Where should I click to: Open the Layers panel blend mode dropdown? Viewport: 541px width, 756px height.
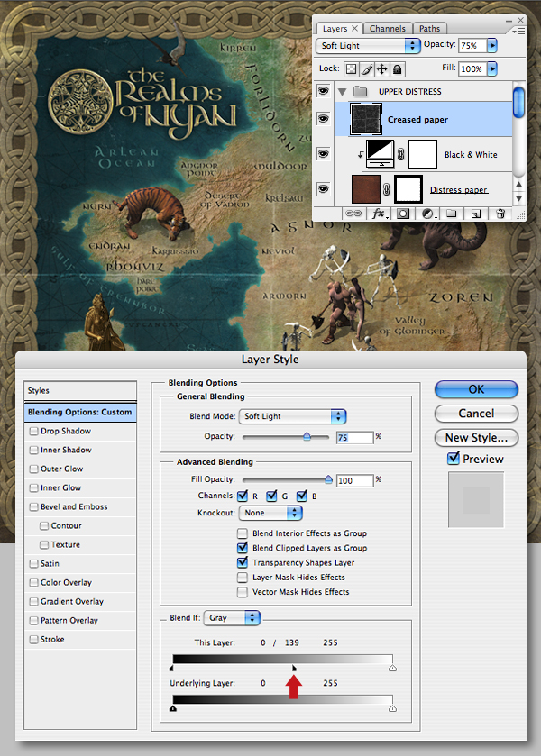(368, 46)
